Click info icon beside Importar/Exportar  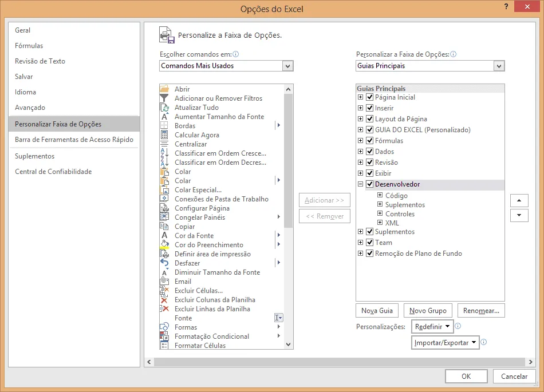[484, 342]
